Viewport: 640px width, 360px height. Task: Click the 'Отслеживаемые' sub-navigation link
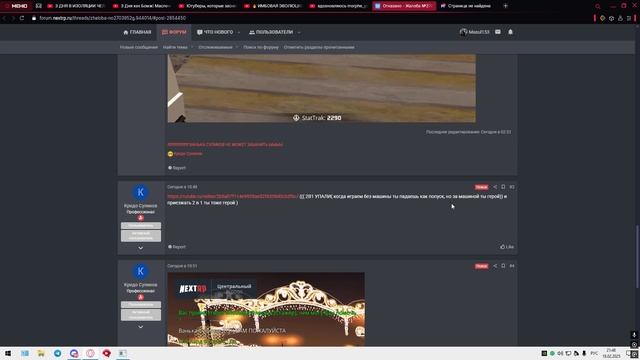click(215, 47)
